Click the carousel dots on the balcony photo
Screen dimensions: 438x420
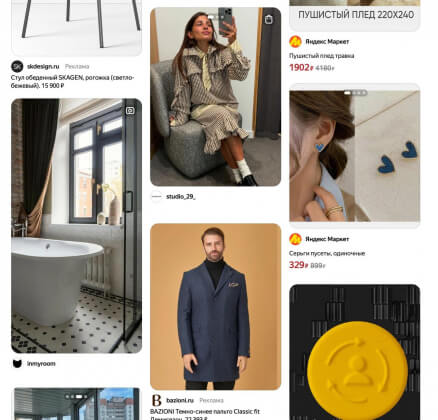(x=77, y=397)
